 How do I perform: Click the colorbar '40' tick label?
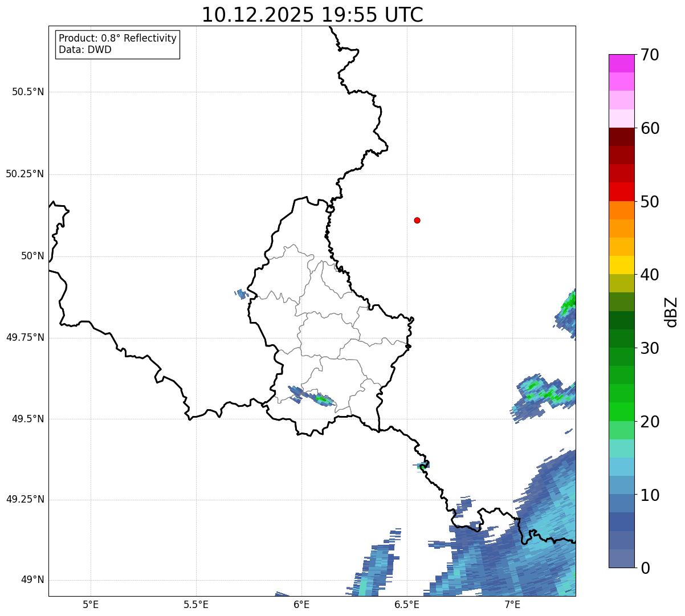point(650,275)
